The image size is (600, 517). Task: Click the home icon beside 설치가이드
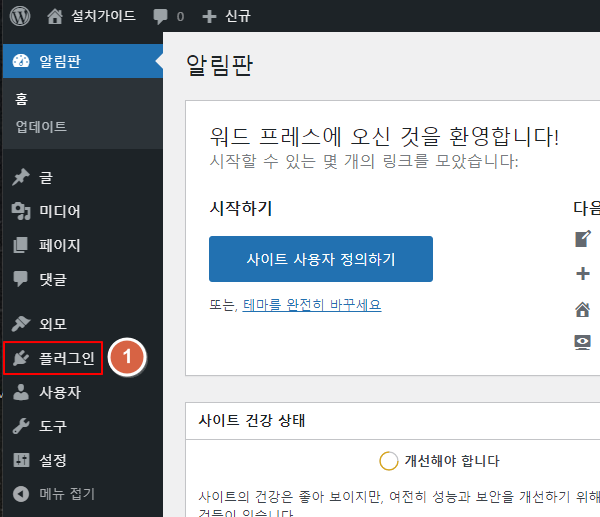tap(55, 16)
